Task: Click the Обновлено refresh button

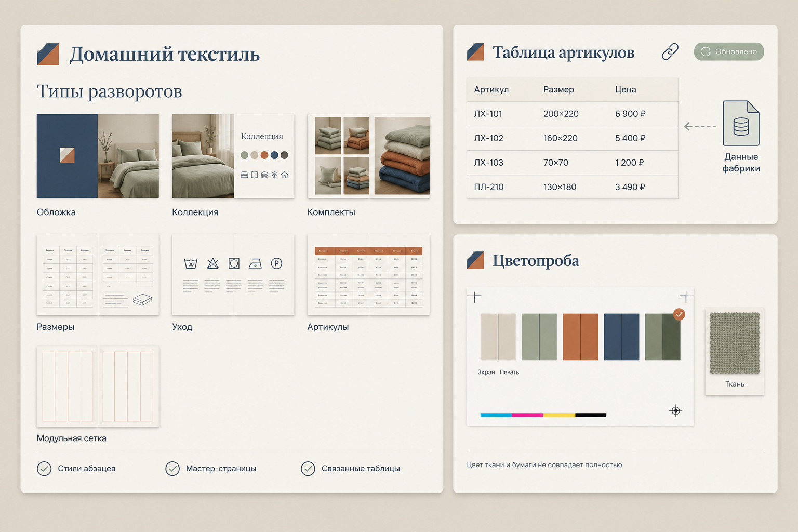Action: (728, 51)
